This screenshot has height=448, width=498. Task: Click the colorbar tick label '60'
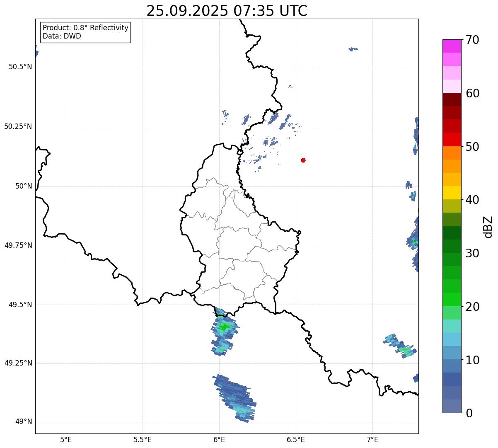472,93
